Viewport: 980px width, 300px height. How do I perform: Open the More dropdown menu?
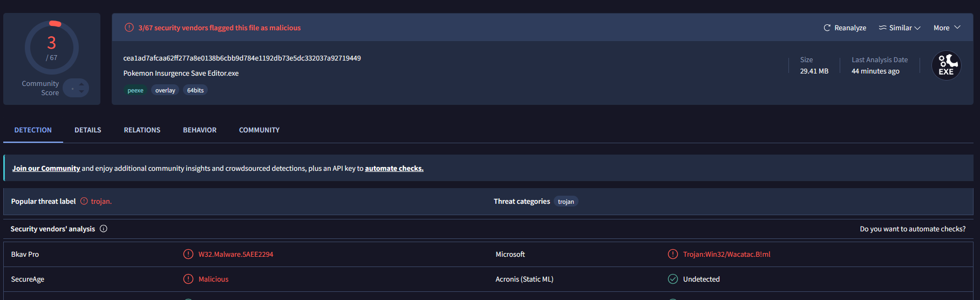point(947,28)
